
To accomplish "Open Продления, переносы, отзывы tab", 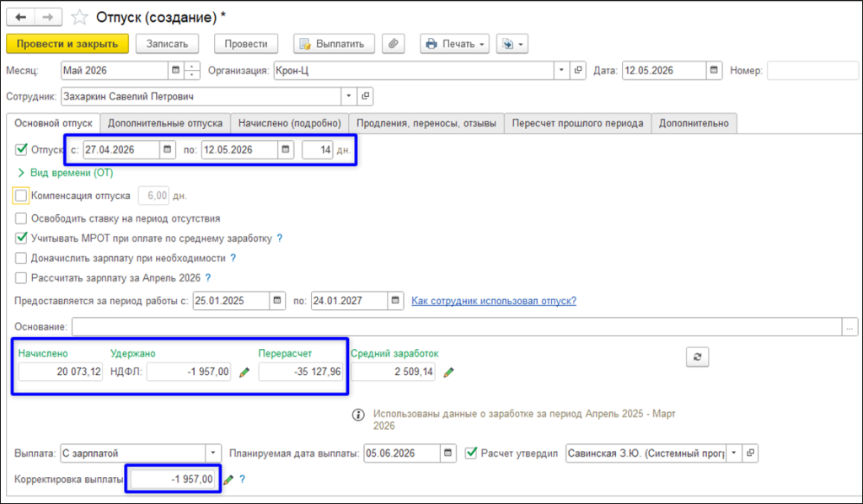I will point(426,123).
